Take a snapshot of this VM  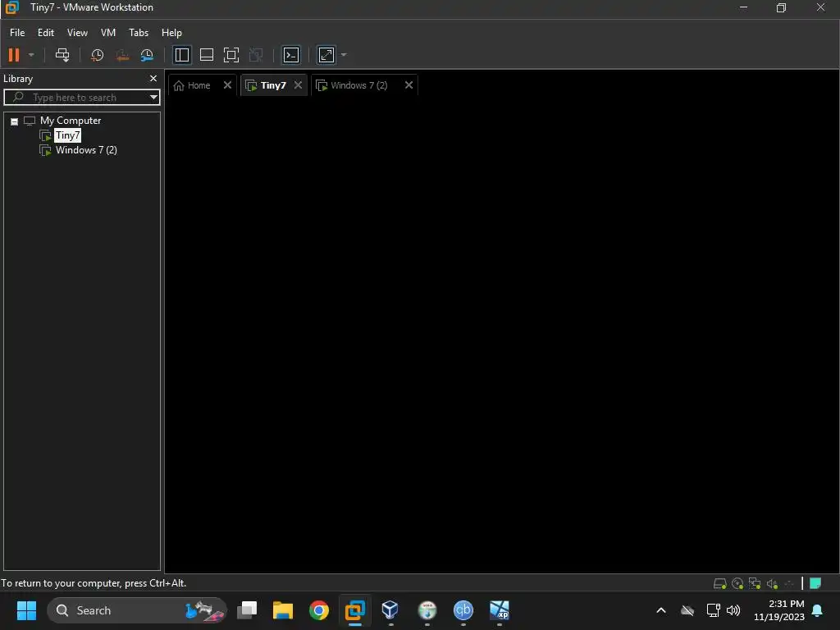pyautogui.click(x=97, y=55)
